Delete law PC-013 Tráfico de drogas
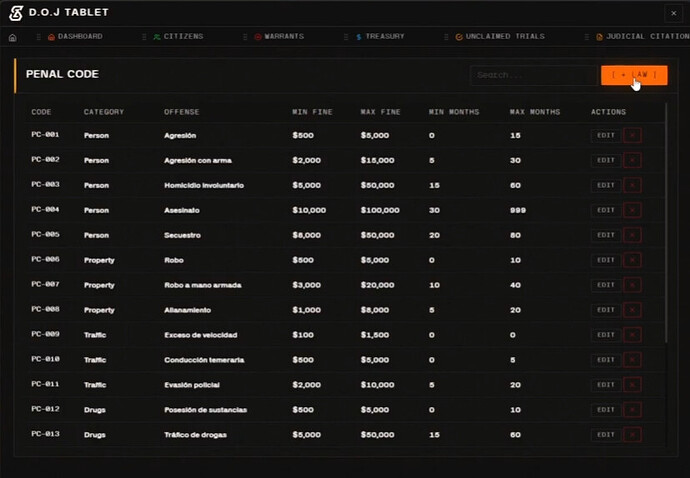This screenshot has width=690, height=478. coord(632,435)
